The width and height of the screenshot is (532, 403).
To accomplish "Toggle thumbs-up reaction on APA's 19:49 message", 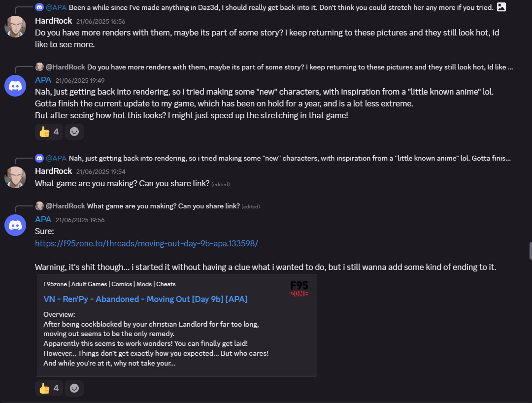I will coord(49,132).
